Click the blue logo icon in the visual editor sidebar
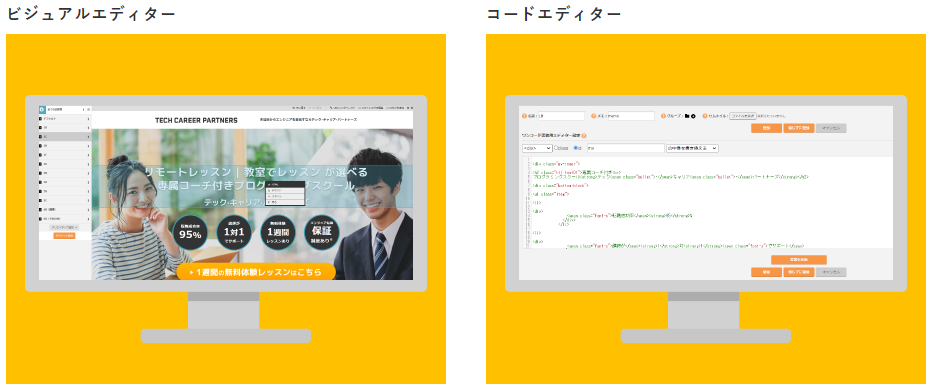 [42, 110]
